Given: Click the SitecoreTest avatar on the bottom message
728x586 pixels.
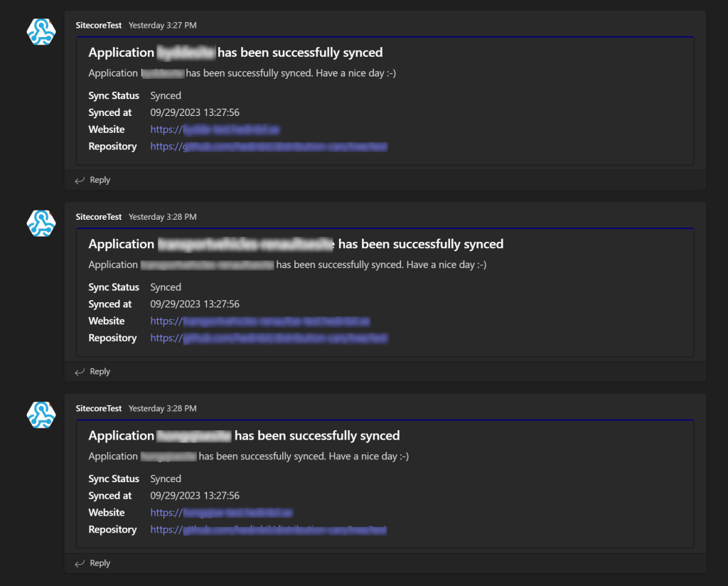Looking at the screenshot, I should 41,415.
